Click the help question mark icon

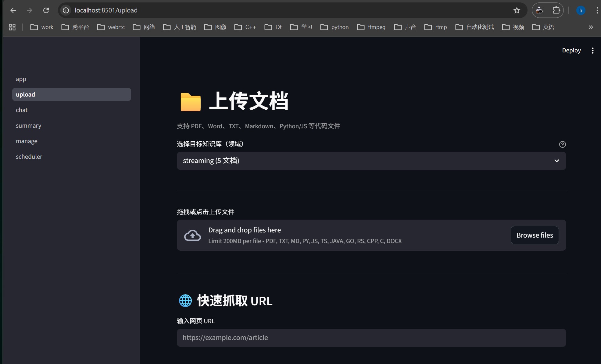click(x=562, y=144)
